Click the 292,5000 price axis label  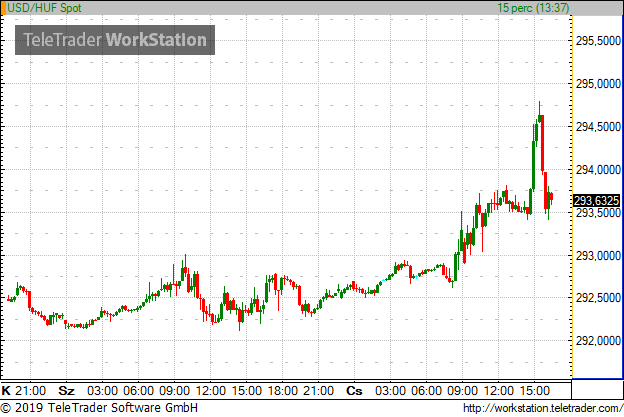pyautogui.click(x=598, y=298)
